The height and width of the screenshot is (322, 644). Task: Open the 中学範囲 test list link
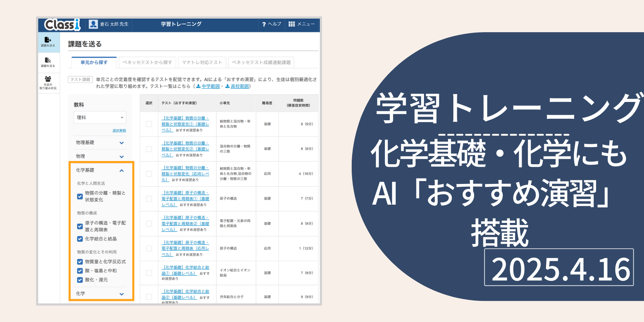pyautogui.click(x=211, y=86)
